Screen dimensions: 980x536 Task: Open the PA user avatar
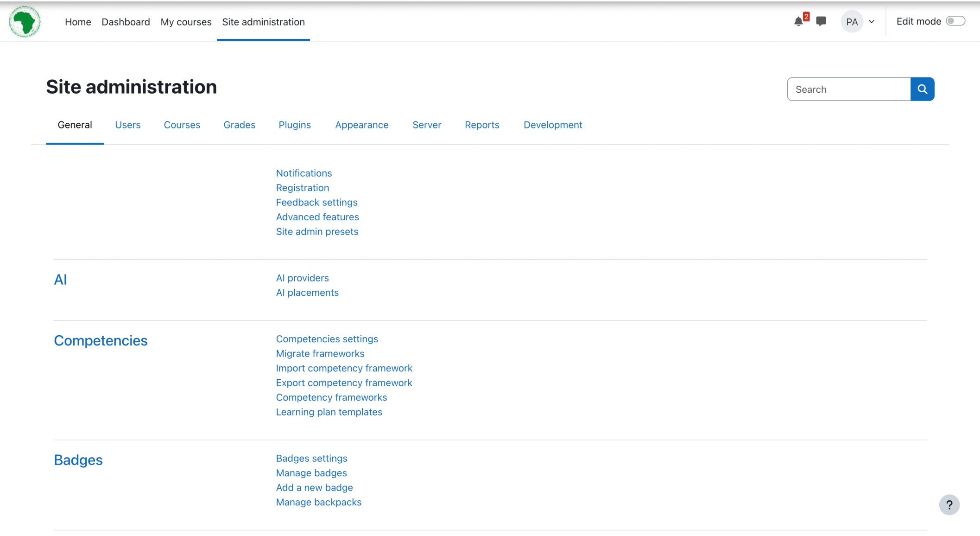852,21
